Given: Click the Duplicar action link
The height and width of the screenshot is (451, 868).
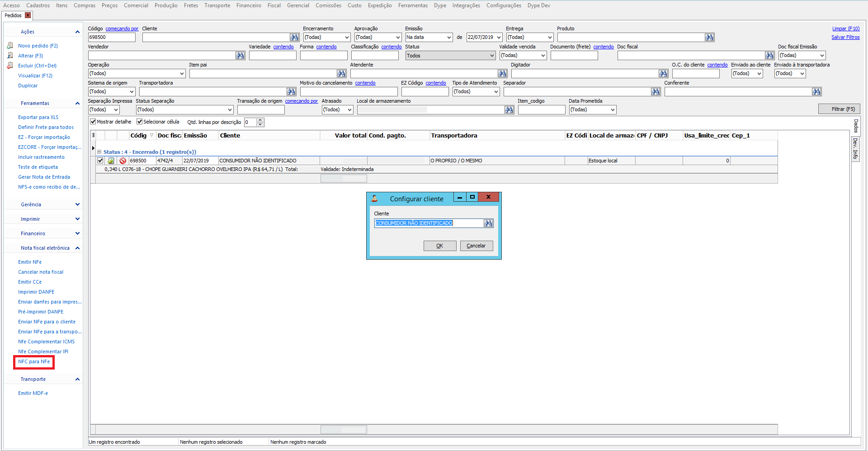Looking at the screenshot, I should tap(28, 85).
